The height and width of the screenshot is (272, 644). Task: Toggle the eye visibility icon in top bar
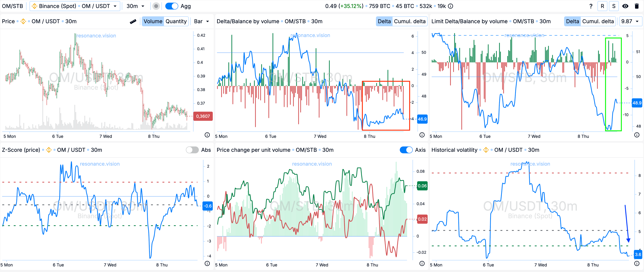click(625, 6)
